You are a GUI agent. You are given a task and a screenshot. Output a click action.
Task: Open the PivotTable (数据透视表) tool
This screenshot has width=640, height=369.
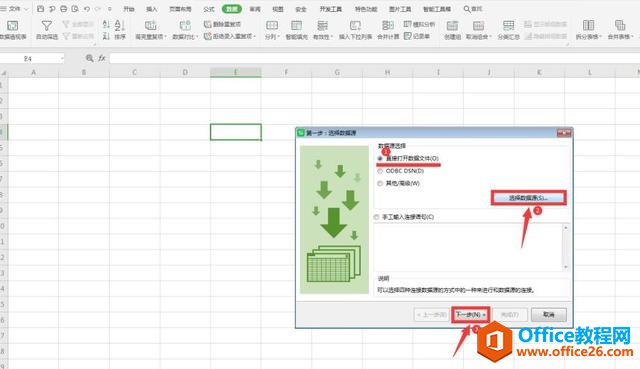[x=13, y=29]
